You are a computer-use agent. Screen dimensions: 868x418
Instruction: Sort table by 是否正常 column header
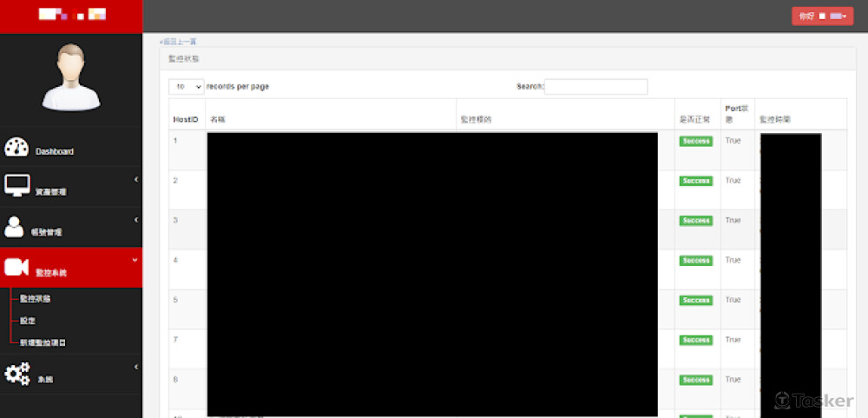(x=695, y=118)
